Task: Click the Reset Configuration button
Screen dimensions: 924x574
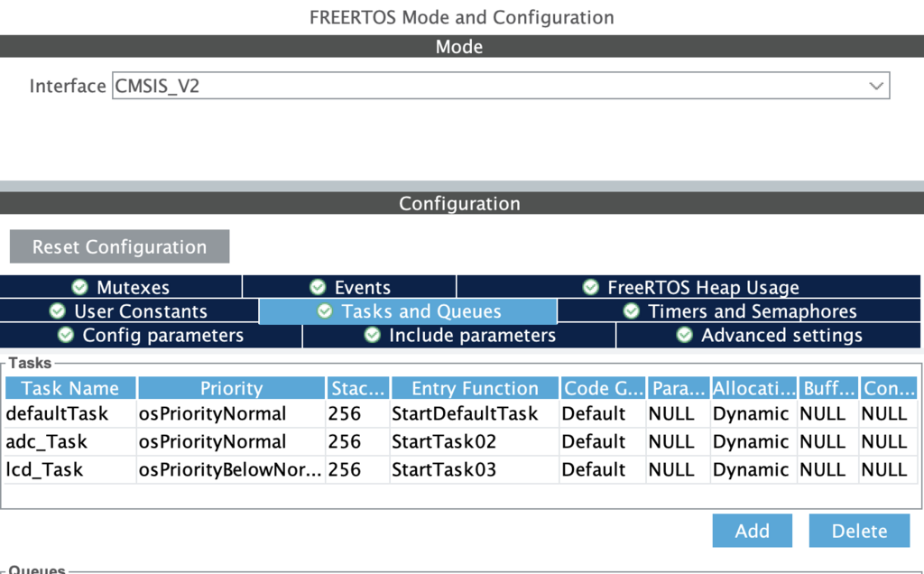Action: (119, 246)
